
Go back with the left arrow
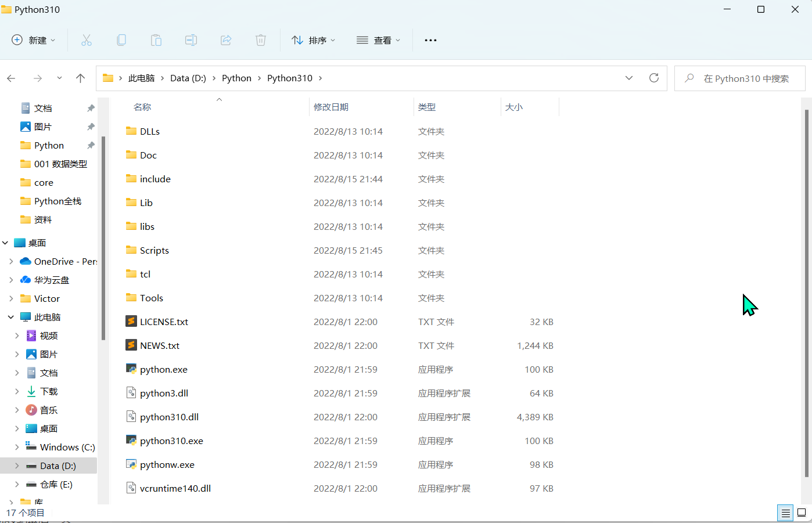coord(11,78)
